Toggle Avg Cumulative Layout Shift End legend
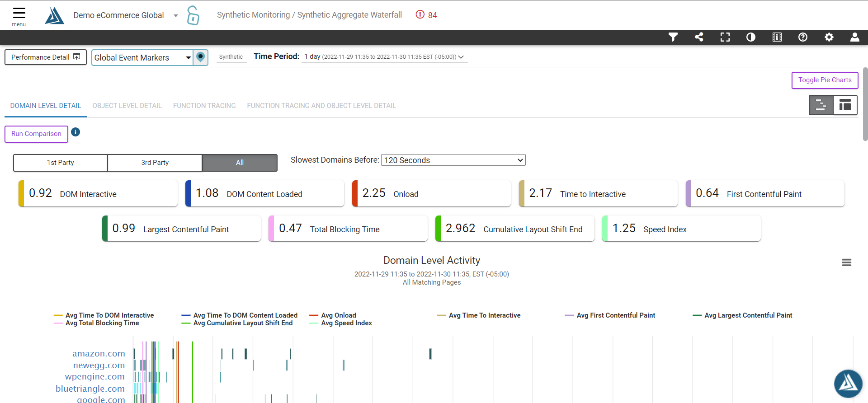Screen dimensions: 868x403 237,323
